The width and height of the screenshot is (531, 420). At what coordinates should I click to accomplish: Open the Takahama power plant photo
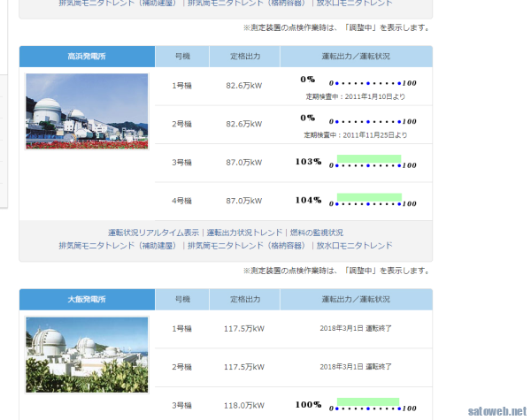[87, 111]
